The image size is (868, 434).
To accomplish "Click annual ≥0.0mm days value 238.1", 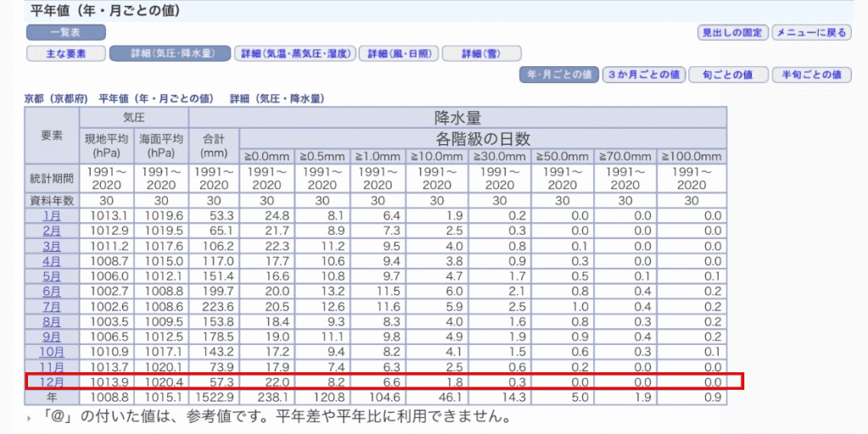I will pyautogui.click(x=274, y=397).
